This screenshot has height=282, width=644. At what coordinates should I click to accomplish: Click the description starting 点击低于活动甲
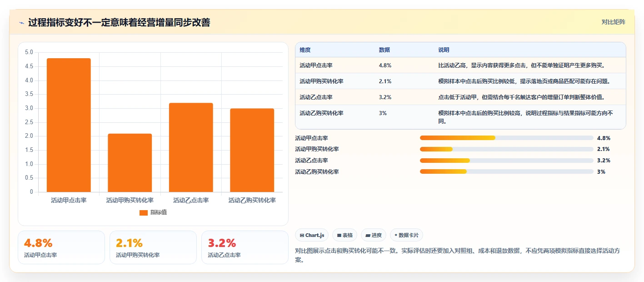[521, 97]
